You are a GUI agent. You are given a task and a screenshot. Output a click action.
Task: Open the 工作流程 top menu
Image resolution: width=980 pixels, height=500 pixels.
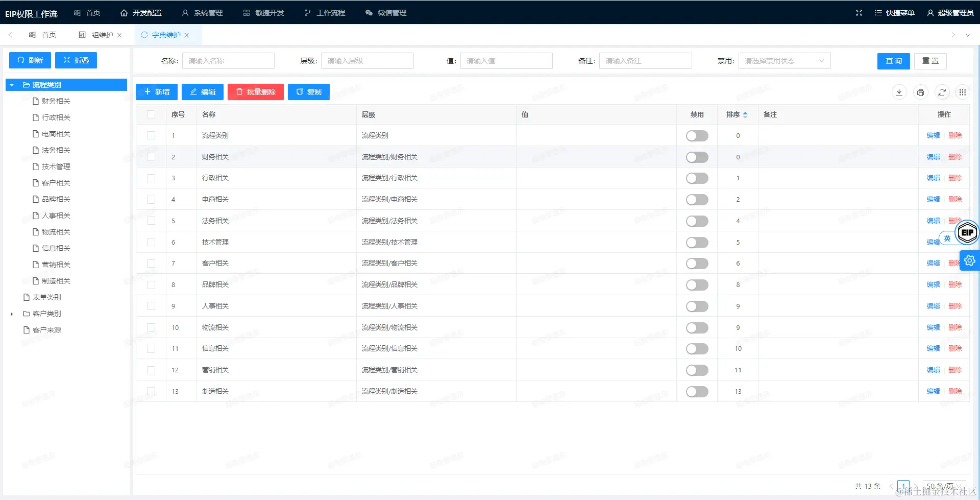tap(325, 13)
